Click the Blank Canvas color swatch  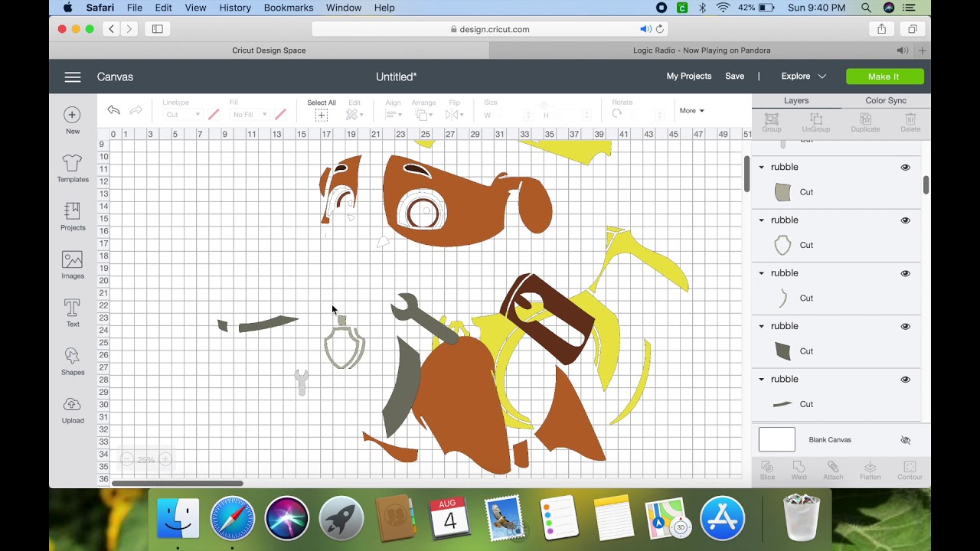(x=777, y=440)
